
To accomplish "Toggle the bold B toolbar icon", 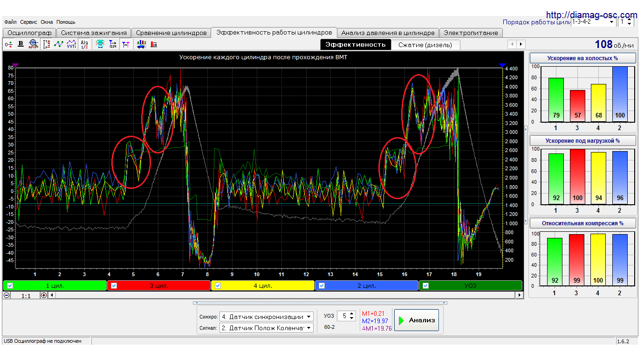I will 21,44.
